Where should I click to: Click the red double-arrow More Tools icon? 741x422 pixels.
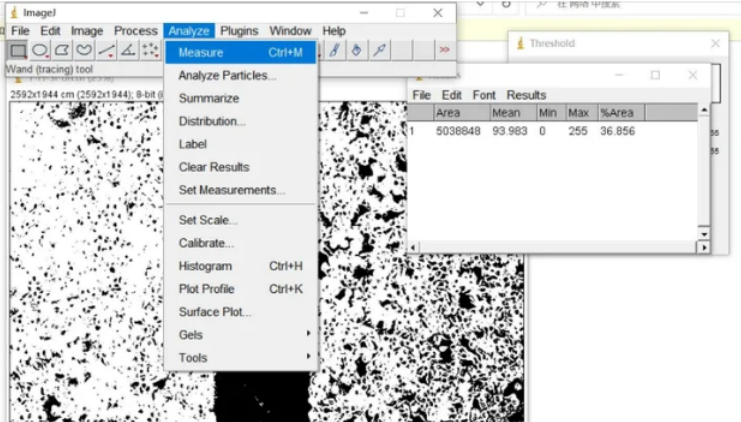click(x=444, y=50)
